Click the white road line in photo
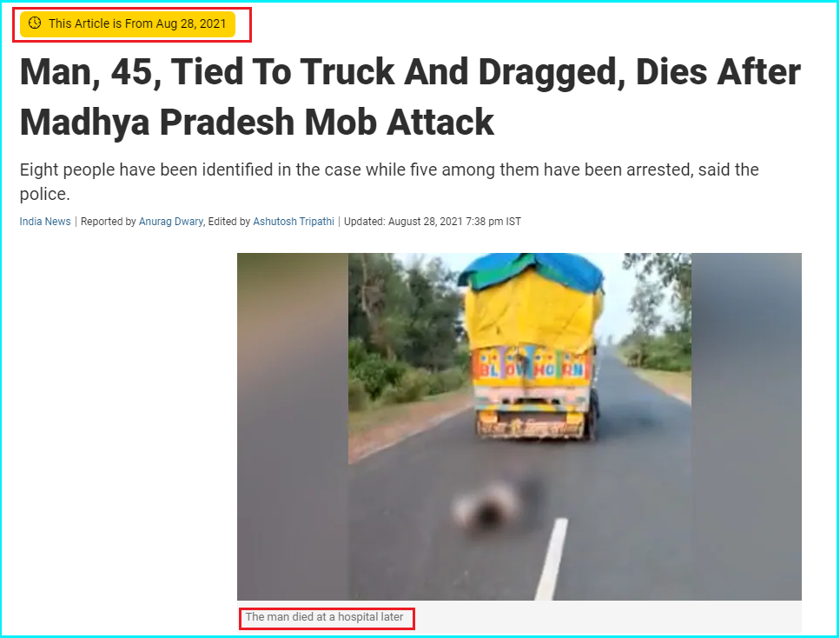The image size is (840, 638). 552,559
